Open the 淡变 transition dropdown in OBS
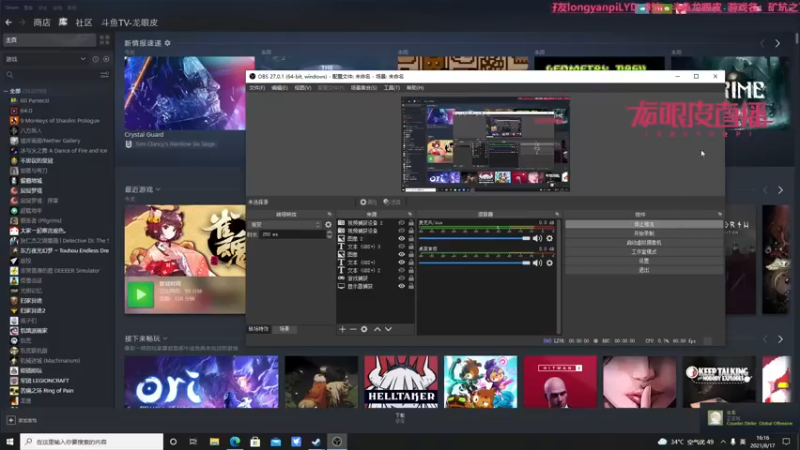Screen dimensions: 800x450 (285, 224)
